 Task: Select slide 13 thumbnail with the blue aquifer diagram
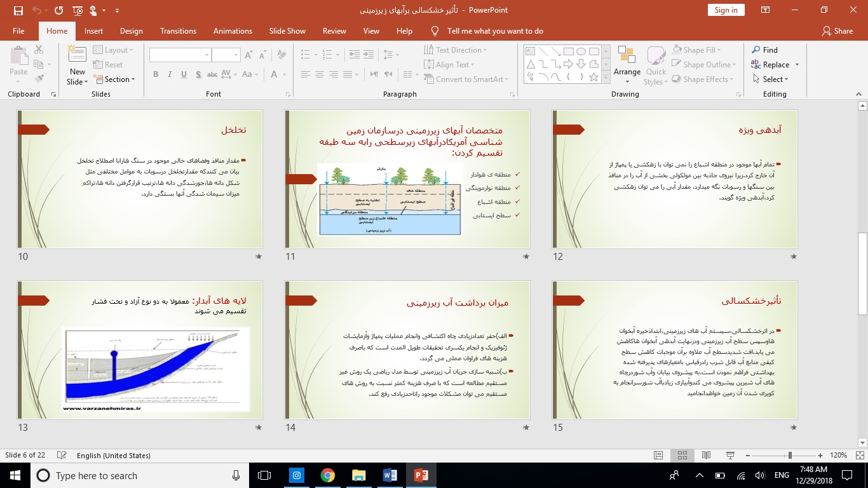pyautogui.click(x=140, y=350)
